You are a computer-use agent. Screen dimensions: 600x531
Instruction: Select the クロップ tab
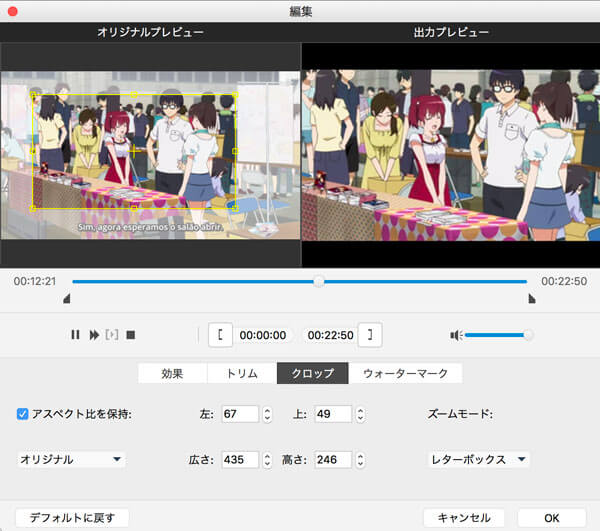coord(313,373)
